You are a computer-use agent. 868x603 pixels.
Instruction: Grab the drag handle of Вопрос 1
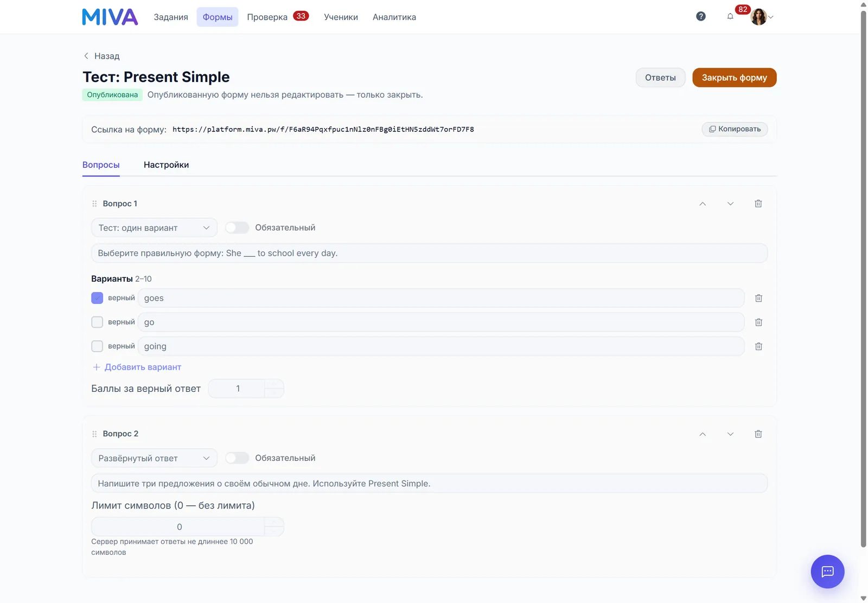pyautogui.click(x=94, y=204)
